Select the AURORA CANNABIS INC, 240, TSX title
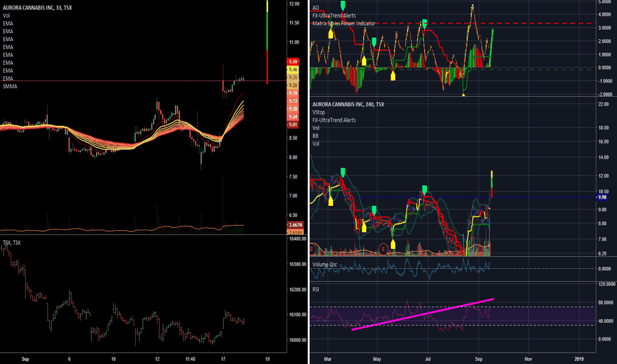 (x=348, y=105)
